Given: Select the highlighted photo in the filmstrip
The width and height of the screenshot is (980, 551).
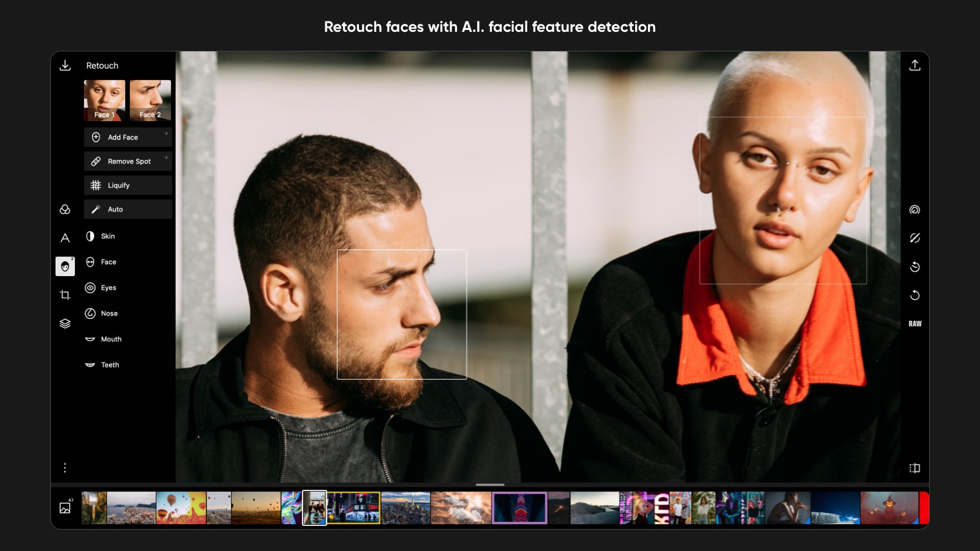Looking at the screenshot, I should (x=315, y=508).
